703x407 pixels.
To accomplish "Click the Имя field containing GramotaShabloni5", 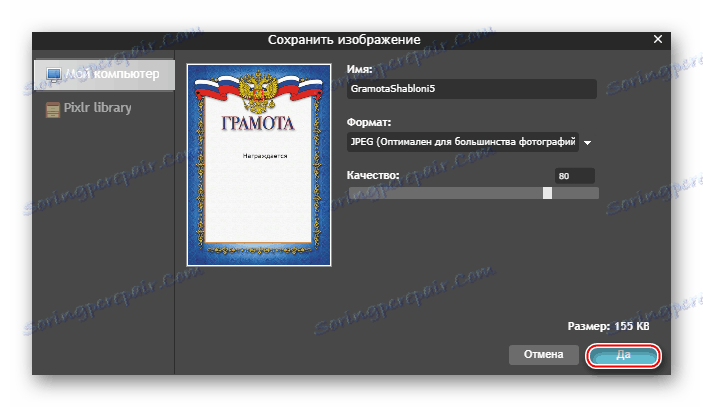I will [472, 89].
